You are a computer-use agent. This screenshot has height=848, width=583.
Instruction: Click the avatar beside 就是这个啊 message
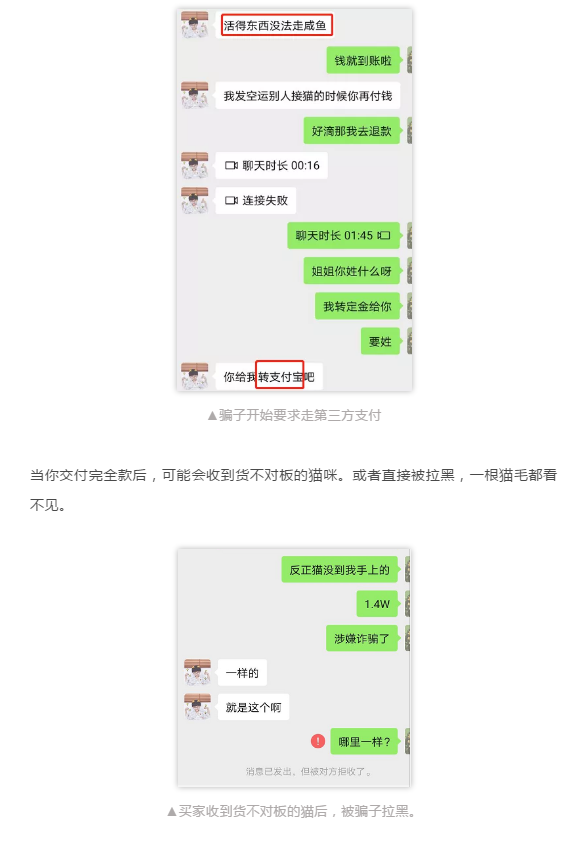[197, 707]
